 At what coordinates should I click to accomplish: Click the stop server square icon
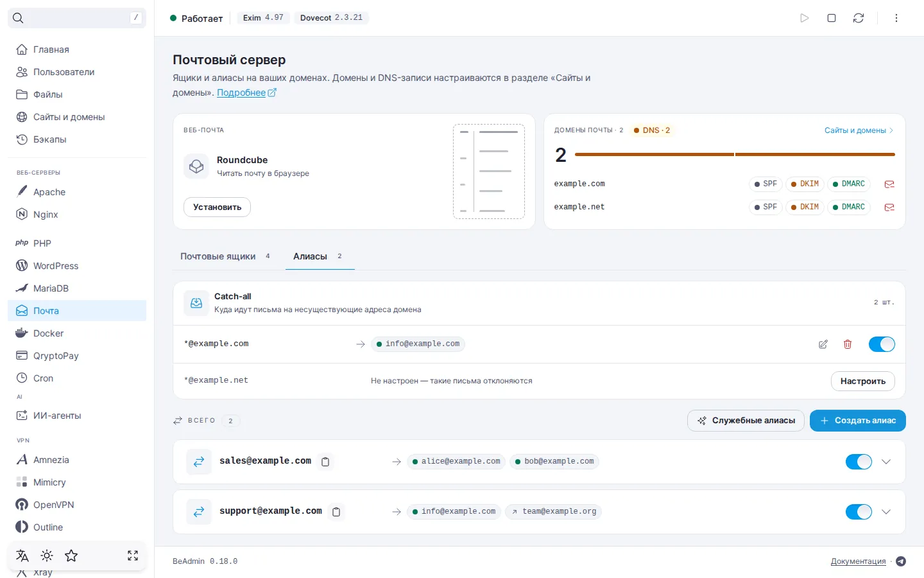pyautogui.click(x=832, y=18)
